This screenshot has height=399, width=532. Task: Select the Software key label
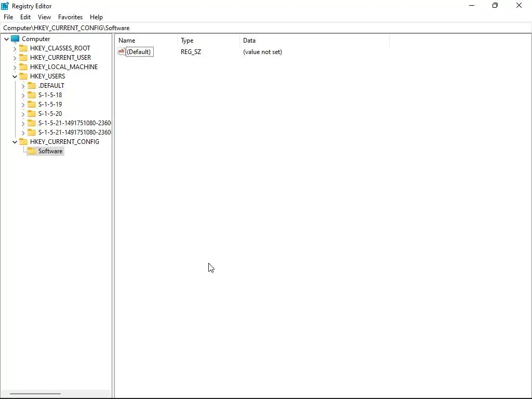tap(50, 151)
